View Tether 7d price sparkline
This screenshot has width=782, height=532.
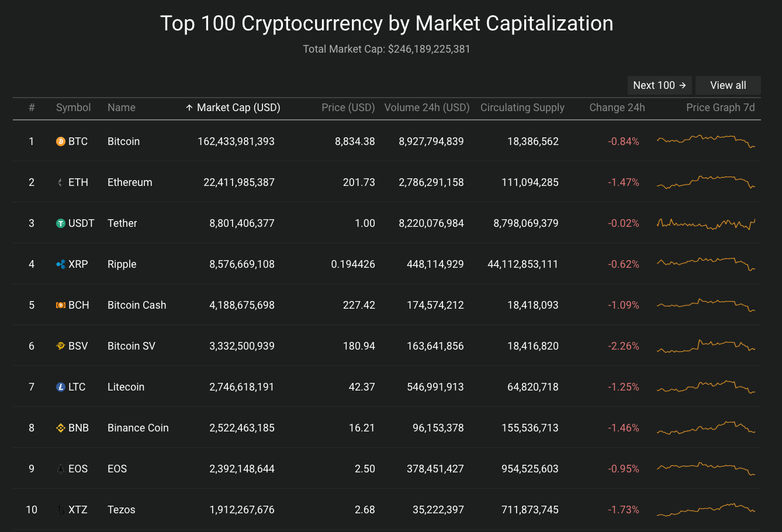point(705,223)
